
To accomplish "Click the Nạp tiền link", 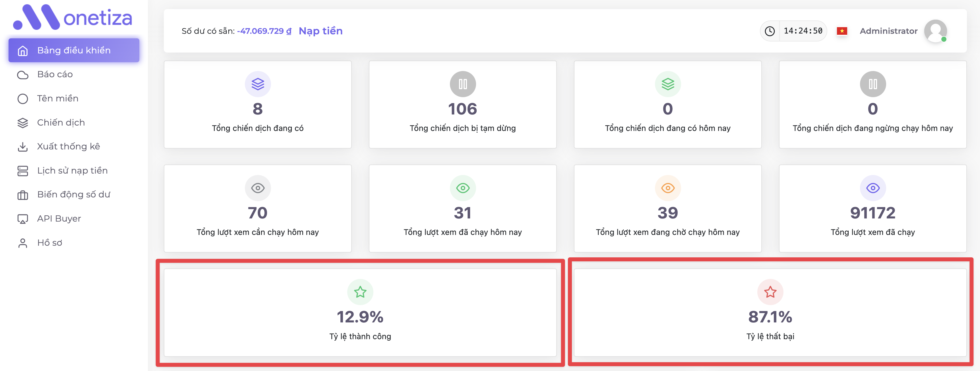I will (320, 31).
